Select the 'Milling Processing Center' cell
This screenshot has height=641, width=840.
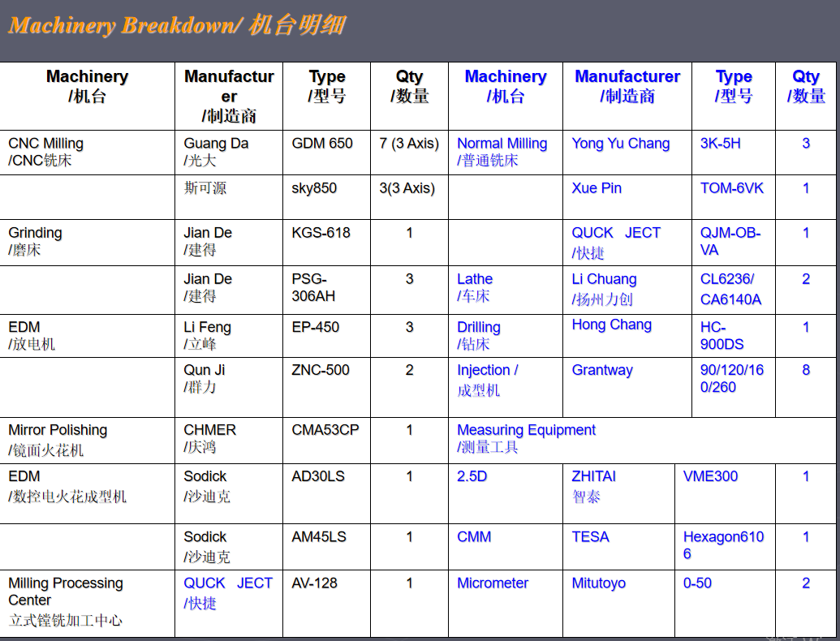point(88,603)
